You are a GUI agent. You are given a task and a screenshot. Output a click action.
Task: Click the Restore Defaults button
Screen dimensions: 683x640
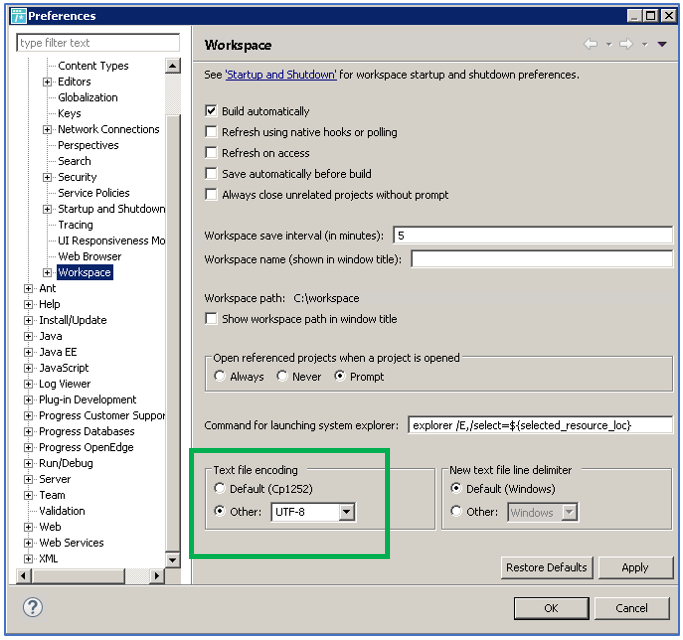pos(546,567)
